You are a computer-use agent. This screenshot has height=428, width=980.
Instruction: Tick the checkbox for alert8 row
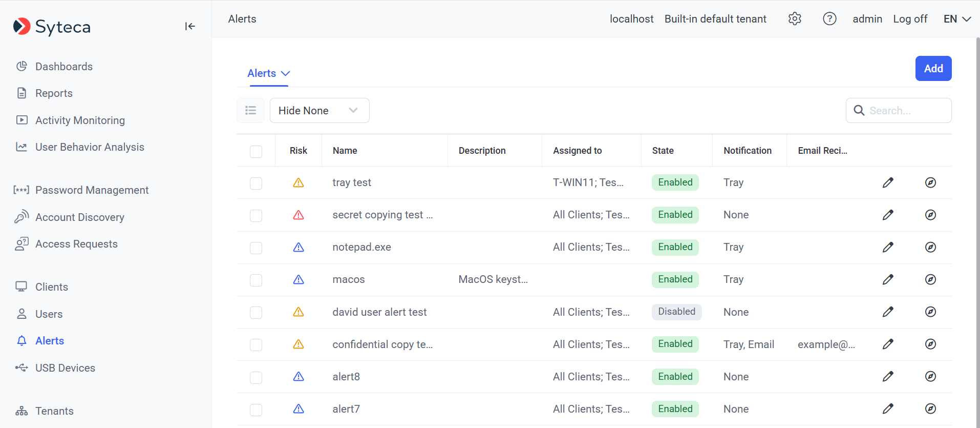click(x=256, y=377)
